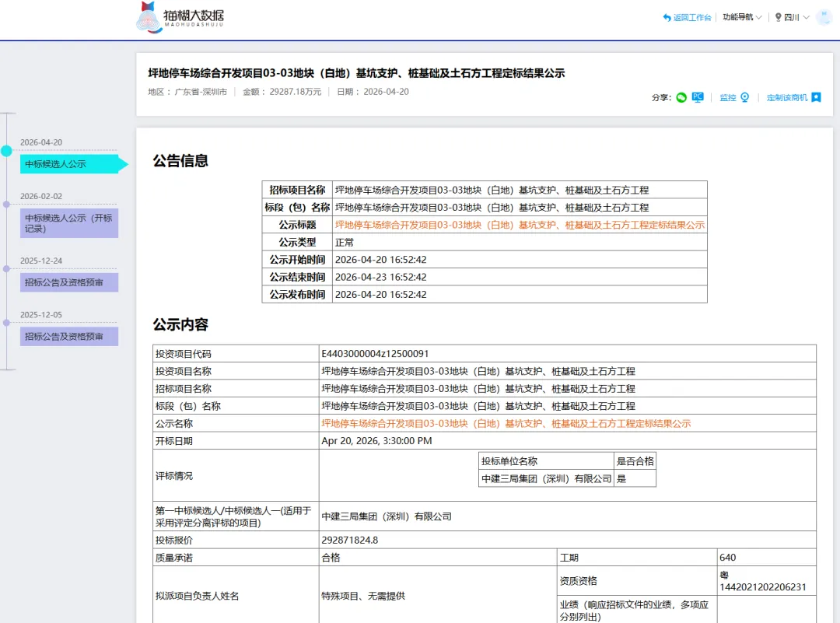
Task: Click the location pin icon beside 四川
Action: [778, 17]
